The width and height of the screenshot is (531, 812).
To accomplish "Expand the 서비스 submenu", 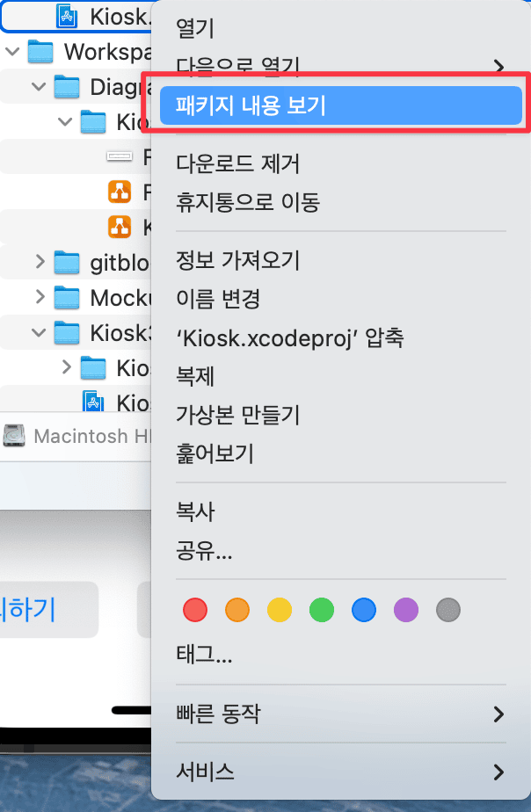I will [341, 772].
